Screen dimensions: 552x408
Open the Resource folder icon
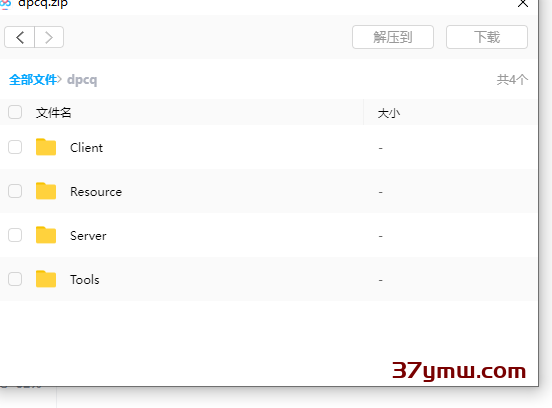point(46,191)
